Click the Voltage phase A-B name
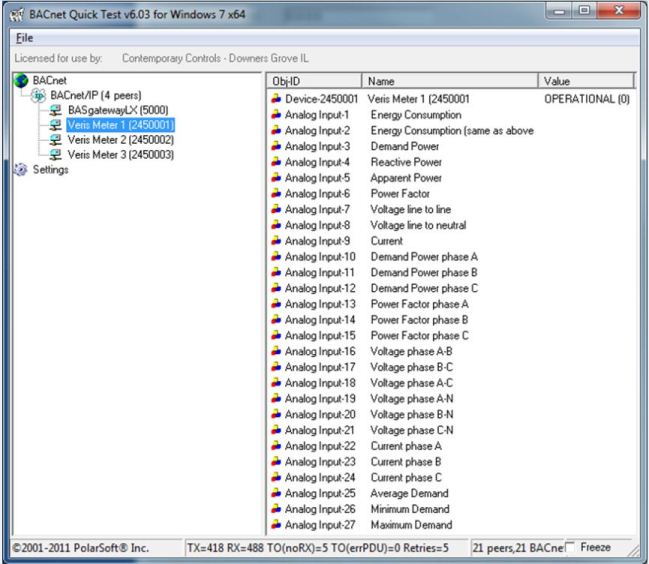 point(411,351)
